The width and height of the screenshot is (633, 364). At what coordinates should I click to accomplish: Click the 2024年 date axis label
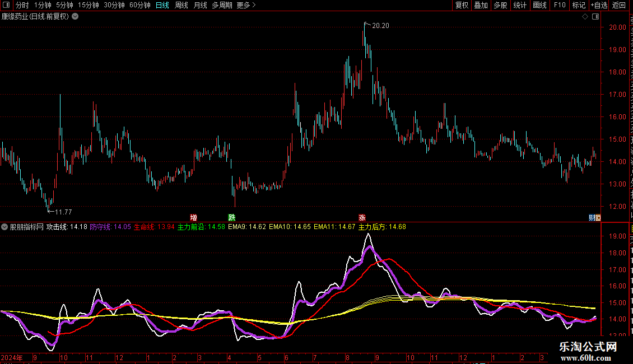[x=12, y=357]
